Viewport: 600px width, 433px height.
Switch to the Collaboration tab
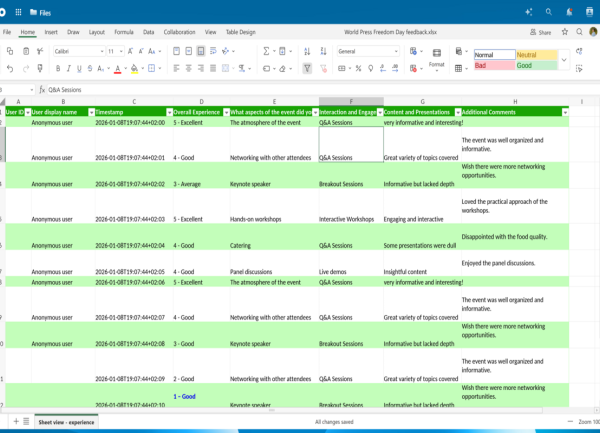click(179, 32)
